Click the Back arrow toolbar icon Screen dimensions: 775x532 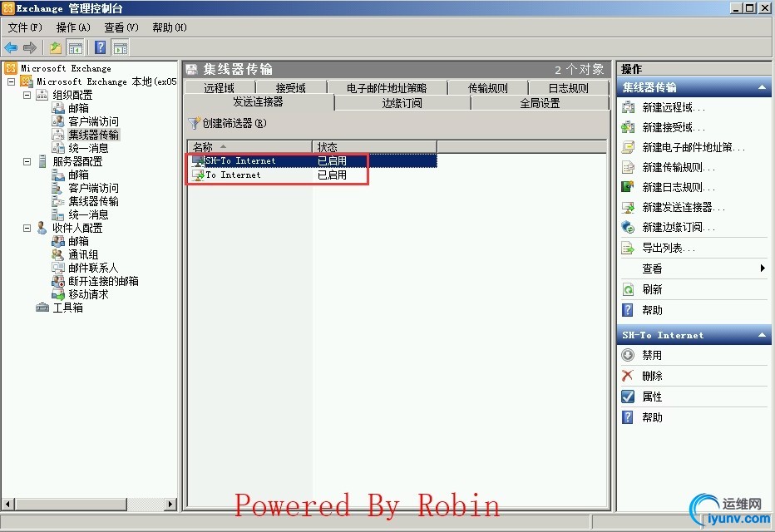(x=11, y=47)
